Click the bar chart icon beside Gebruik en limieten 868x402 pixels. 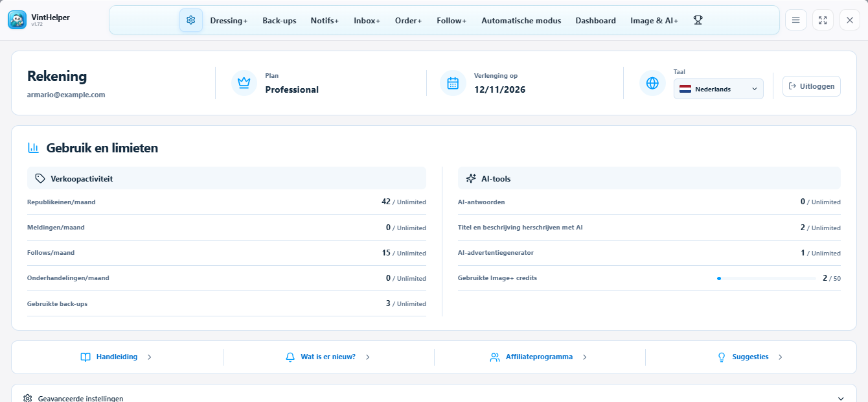point(33,148)
